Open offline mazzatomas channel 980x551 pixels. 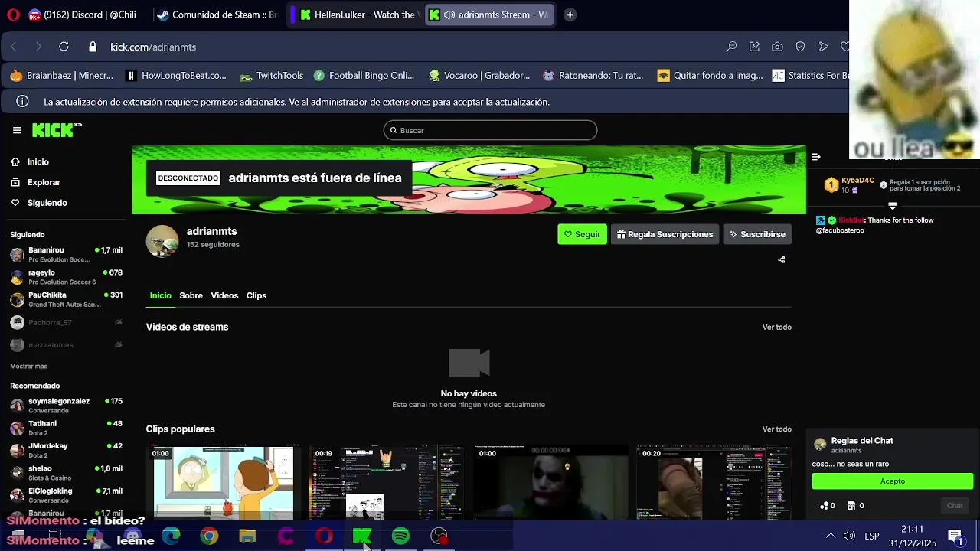pos(66,345)
